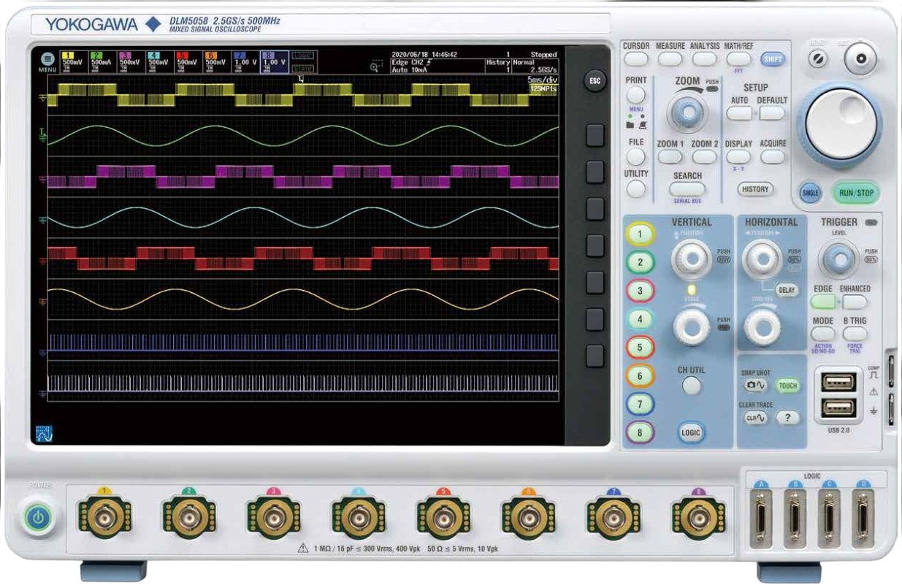The height and width of the screenshot is (588, 902).
Task: Toggle channel 6 with the orange button
Action: pyautogui.click(x=640, y=375)
